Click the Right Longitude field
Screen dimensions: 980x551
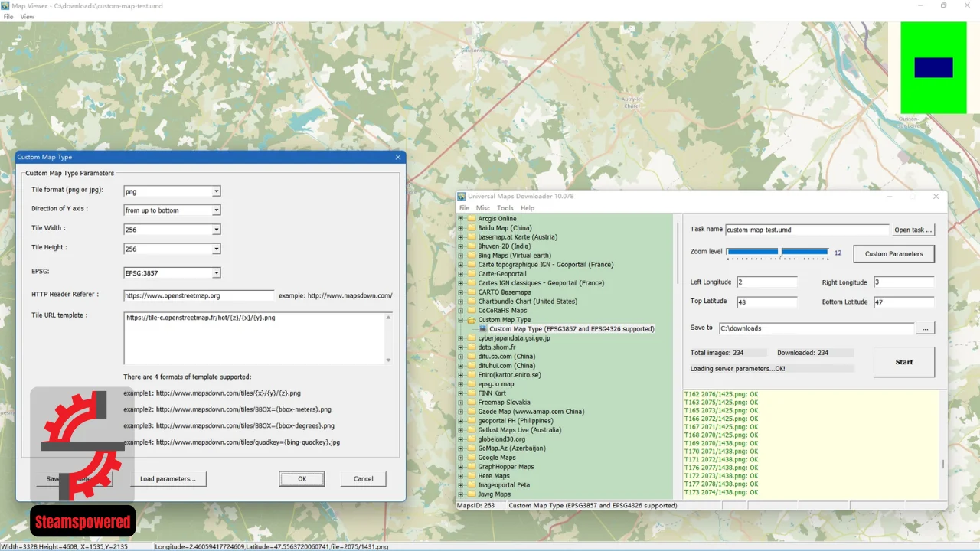click(x=903, y=282)
